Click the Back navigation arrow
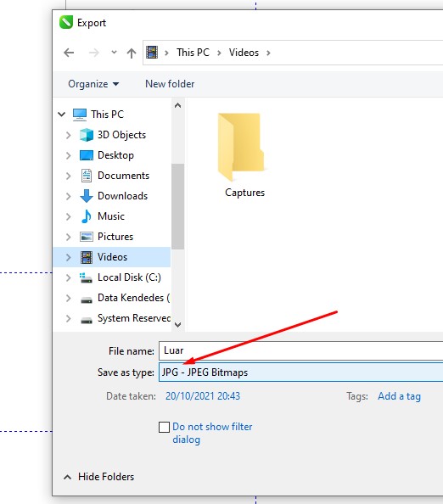 (x=69, y=53)
